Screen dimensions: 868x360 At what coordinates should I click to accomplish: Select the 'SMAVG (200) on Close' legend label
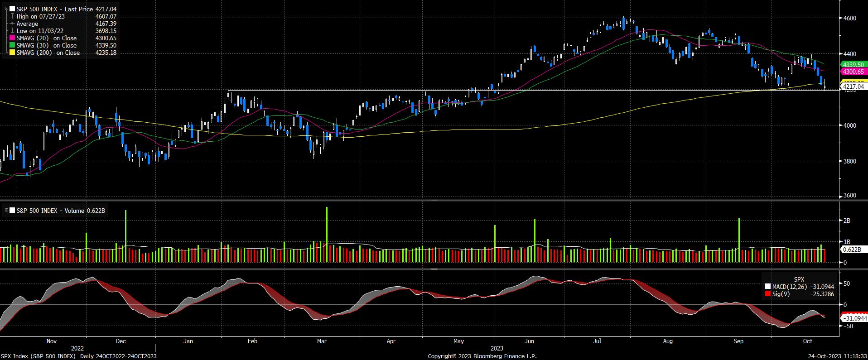(x=48, y=53)
